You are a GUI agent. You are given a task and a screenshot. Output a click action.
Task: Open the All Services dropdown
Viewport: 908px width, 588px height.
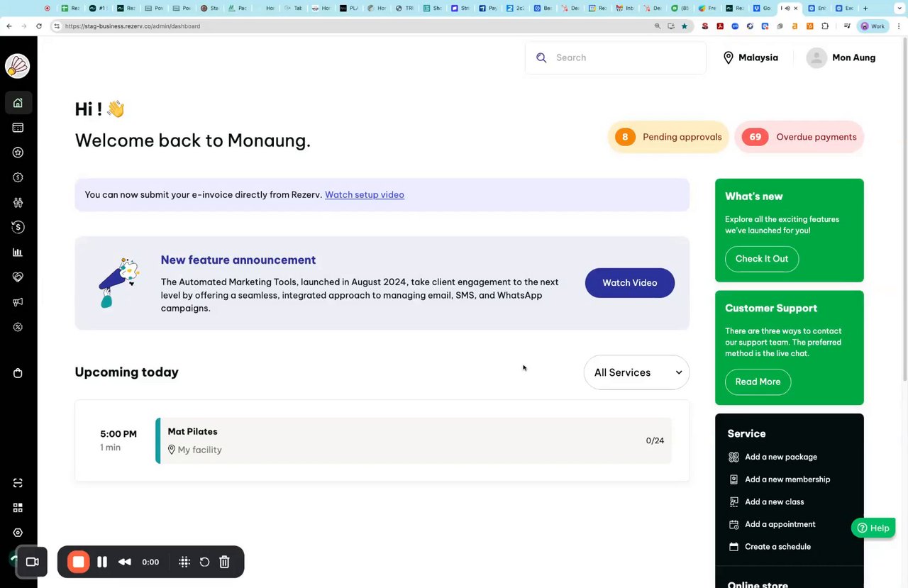click(636, 372)
